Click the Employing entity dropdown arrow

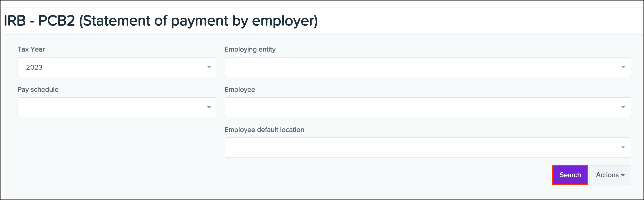(x=623, y=67)
